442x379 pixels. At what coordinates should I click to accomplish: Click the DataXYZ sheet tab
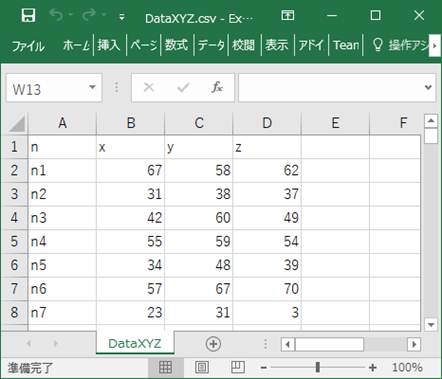[135, 343]
